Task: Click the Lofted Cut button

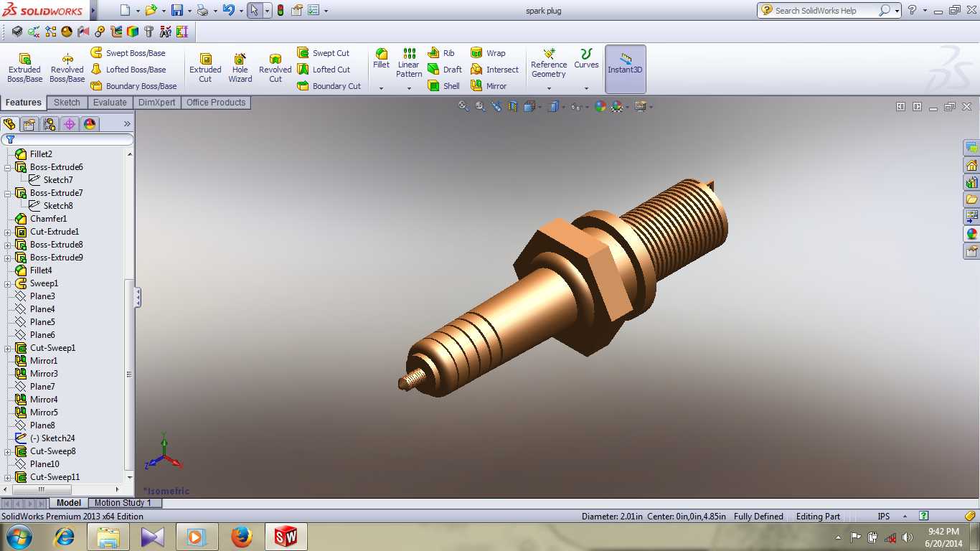Action: click(324, 70)
